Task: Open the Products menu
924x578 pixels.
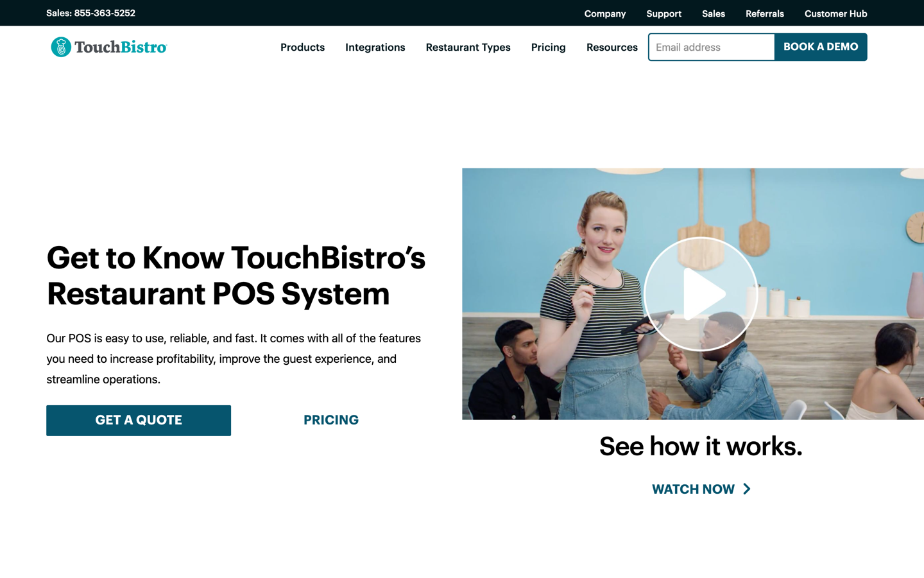Action: (302, 47)
